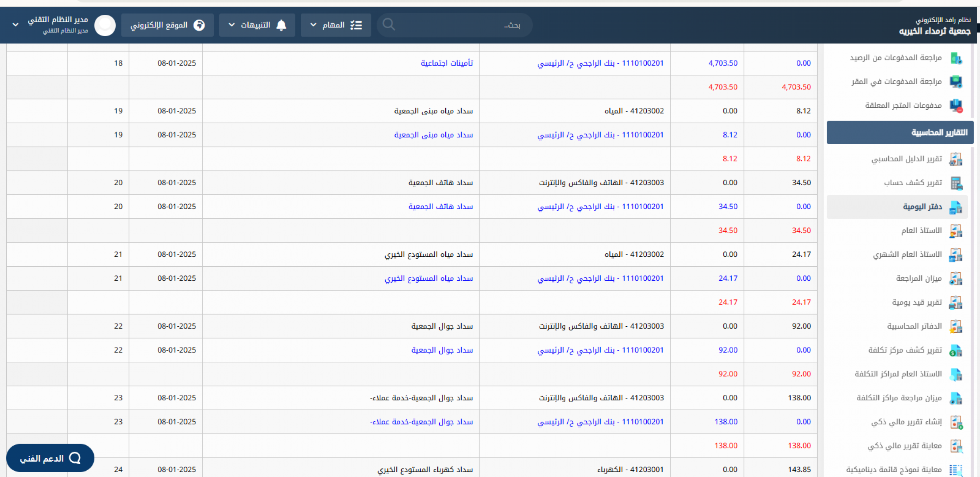This screenshot has height=477, width=980.
Task: Open the blue سداد مياه مبنى الجمعية link
Action: (433, 135)
